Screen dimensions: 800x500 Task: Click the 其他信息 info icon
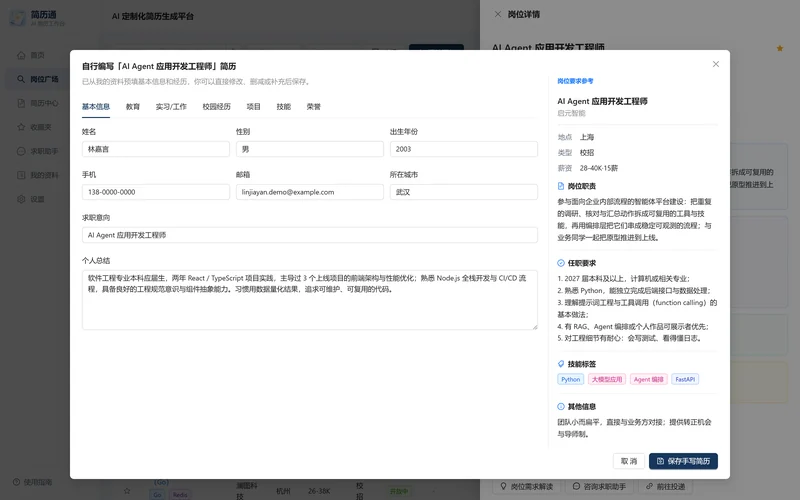pos(561,407)
